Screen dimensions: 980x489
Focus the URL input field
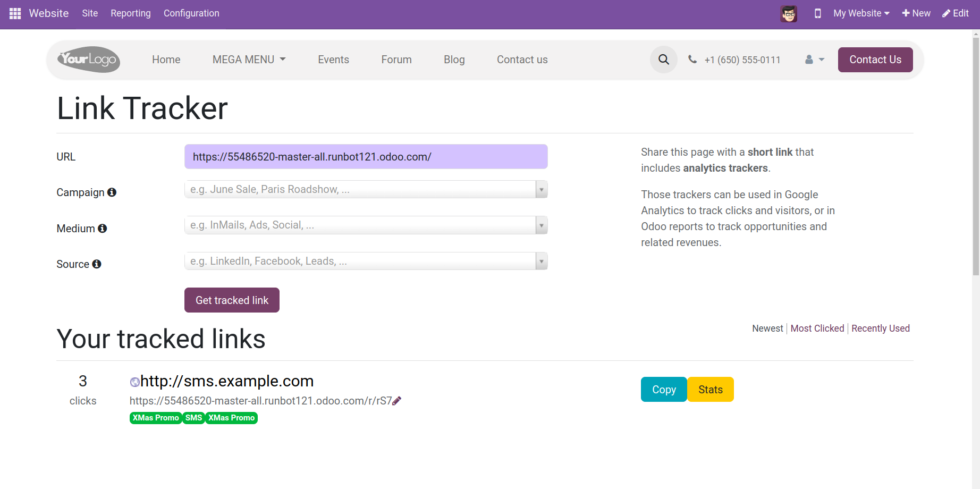(x=366, y=157)
